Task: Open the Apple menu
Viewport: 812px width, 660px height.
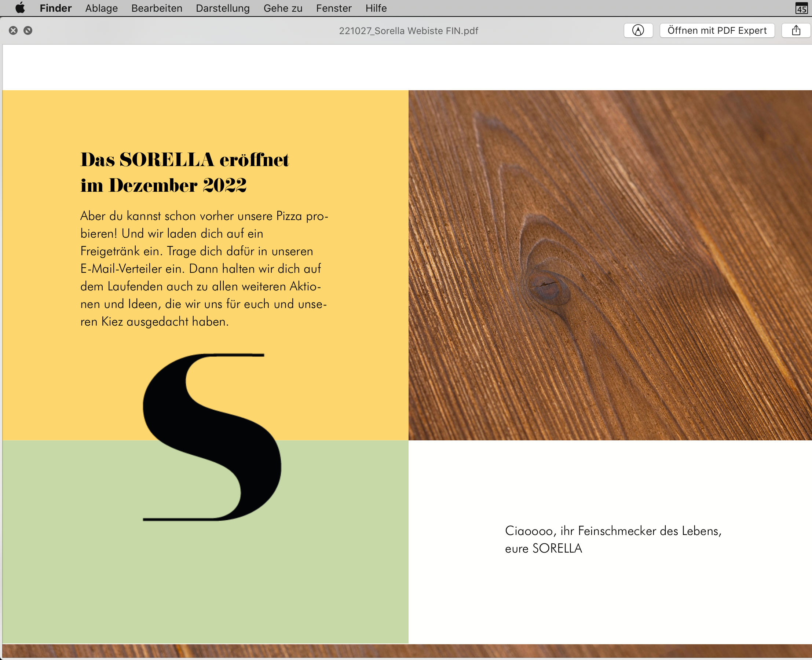Action: pyautogui.click(x=20, y=8)
